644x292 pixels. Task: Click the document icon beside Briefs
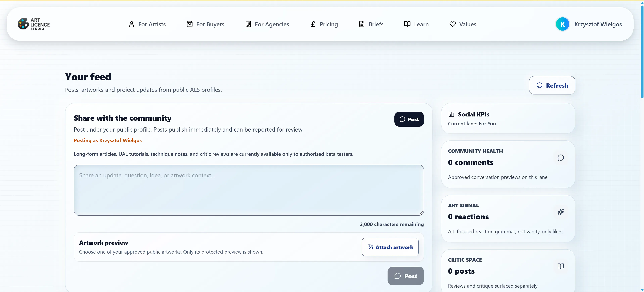pos(362,24)
